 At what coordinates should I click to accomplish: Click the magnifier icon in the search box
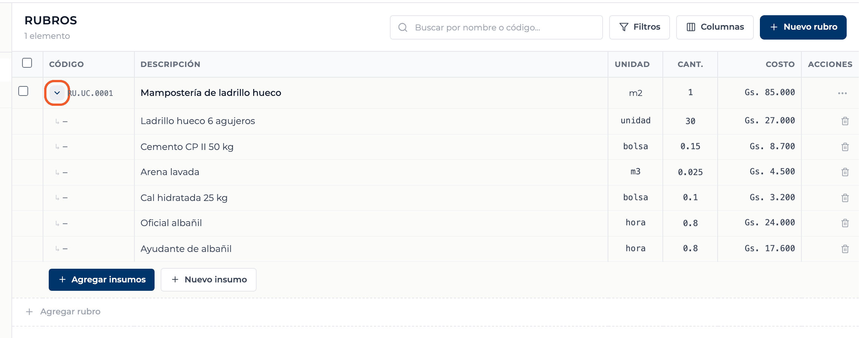pyautogui.click(x=403, y=27)
